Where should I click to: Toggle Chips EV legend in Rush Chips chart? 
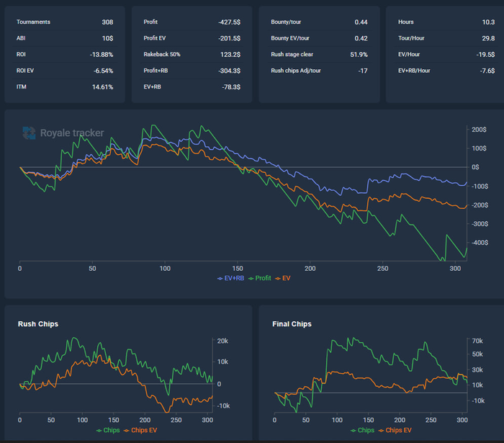pyautogui.click(x=142, y=430)
